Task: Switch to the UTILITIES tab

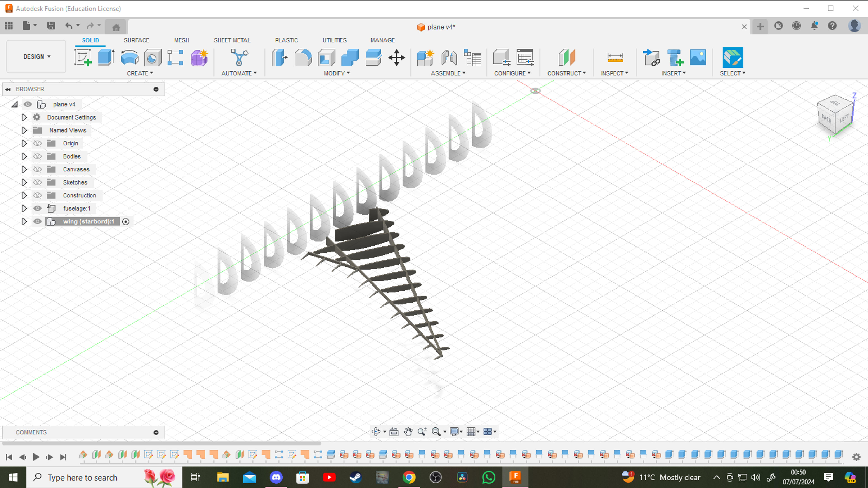Action: (335, 40)
